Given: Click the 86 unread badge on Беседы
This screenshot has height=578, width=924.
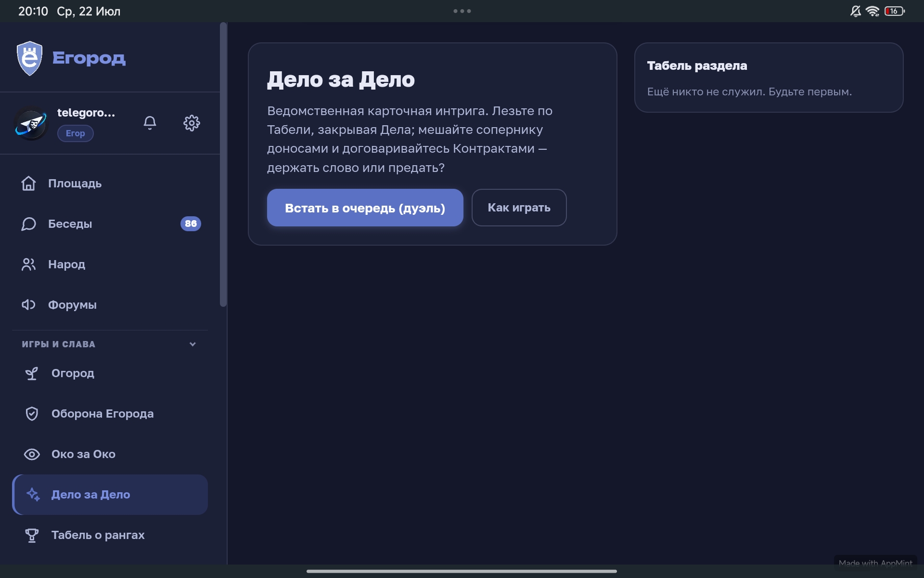Looking at the screenshot, I should [191, 223].
